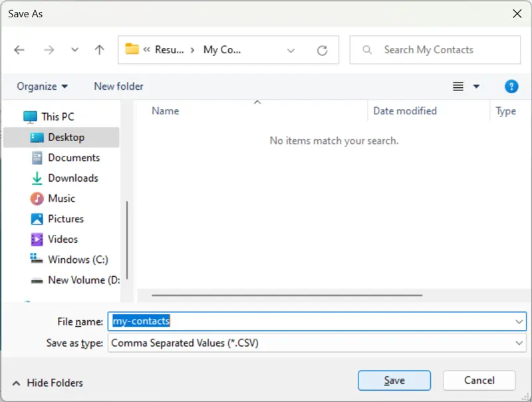Click the yellow folder icon in address bar
This screenshot has height=402, width=532.
pyautogui.click(x=132, y=49)
